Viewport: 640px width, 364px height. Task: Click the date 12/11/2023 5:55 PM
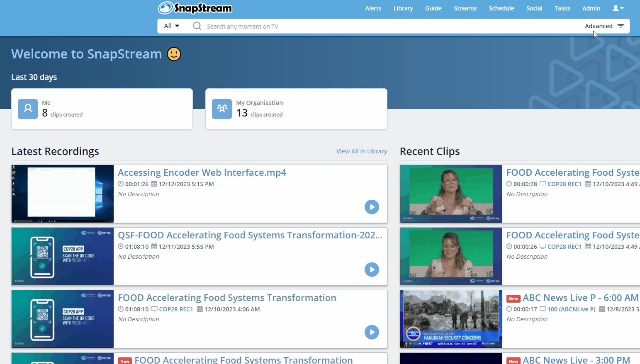[x=186, y=247]
